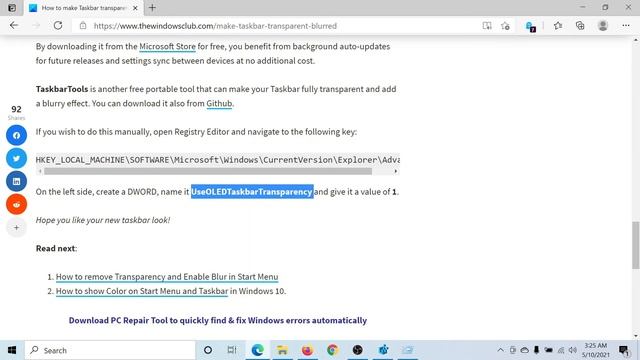
Task: Click the address bar URL
Action: point(215,26)
